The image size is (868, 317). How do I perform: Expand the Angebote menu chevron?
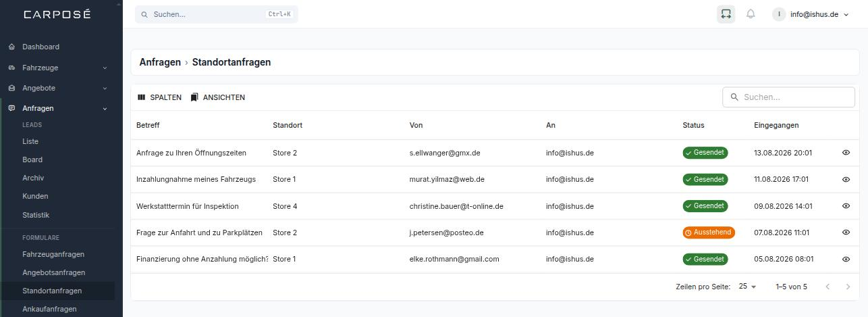tap(105, 88)
